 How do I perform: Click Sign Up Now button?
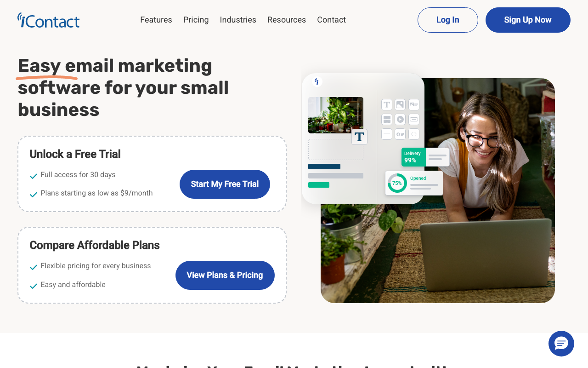pos(528,20)
